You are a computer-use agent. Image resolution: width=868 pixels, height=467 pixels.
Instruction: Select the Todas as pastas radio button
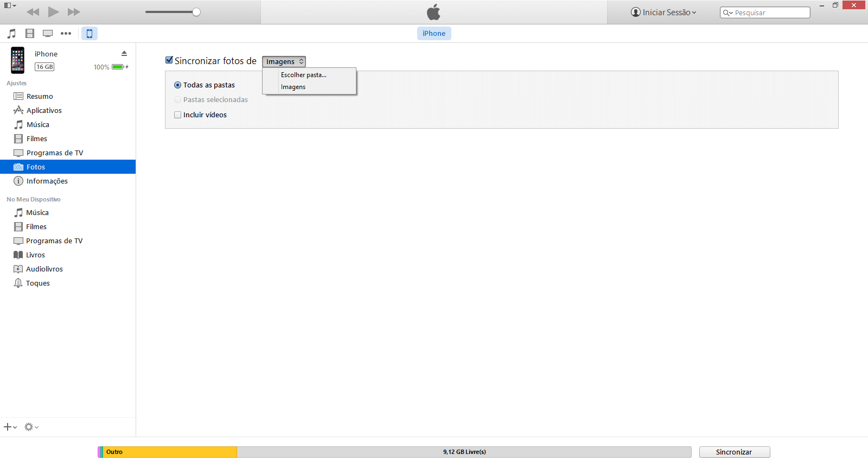pos(177,85)
